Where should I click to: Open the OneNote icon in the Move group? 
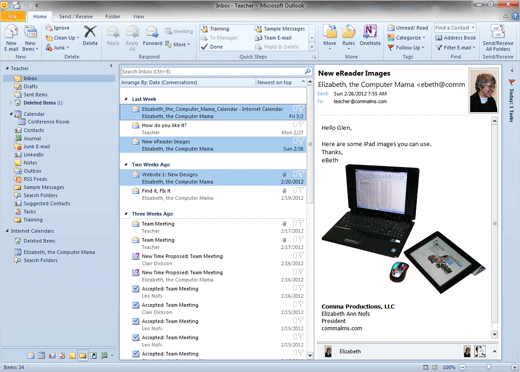[370, 35]
